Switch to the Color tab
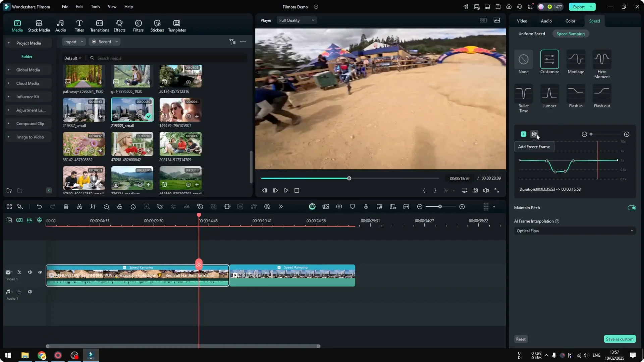 570,21
